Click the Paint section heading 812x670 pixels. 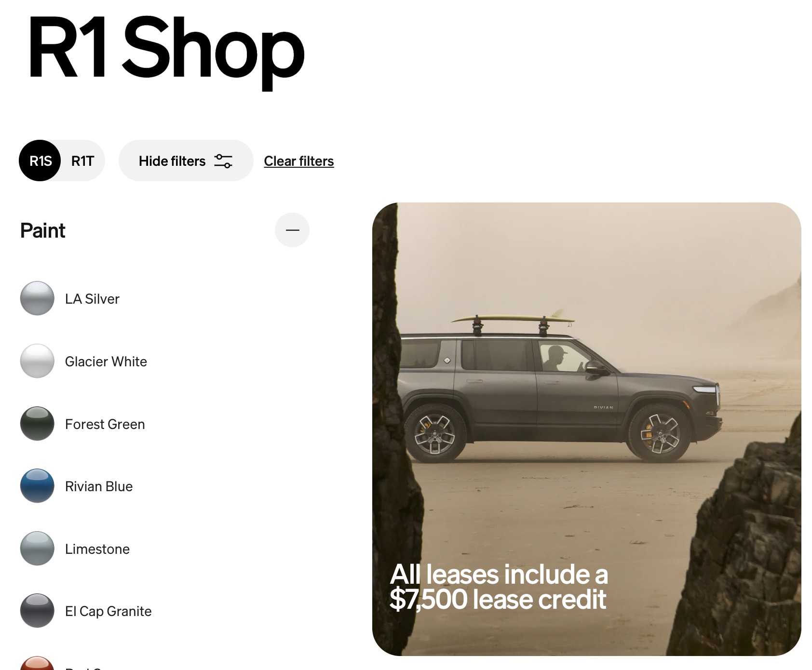[43, 230]
